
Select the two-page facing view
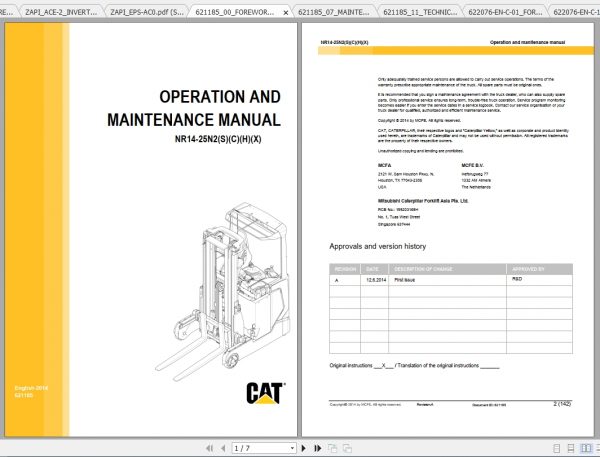pos(585,448)
